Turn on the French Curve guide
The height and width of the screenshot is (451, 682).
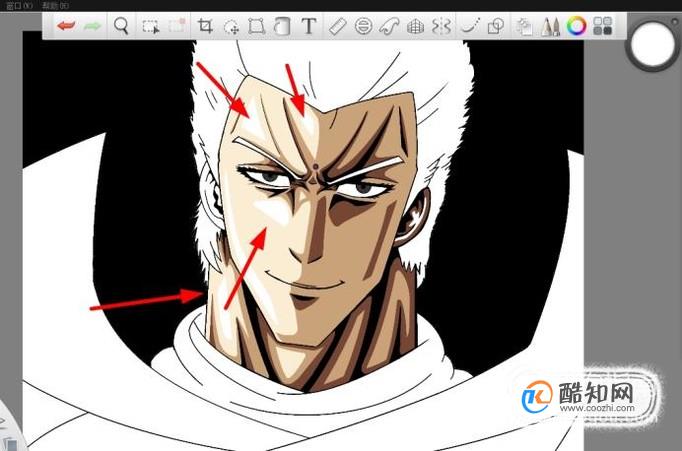click(x=389, y=26)
